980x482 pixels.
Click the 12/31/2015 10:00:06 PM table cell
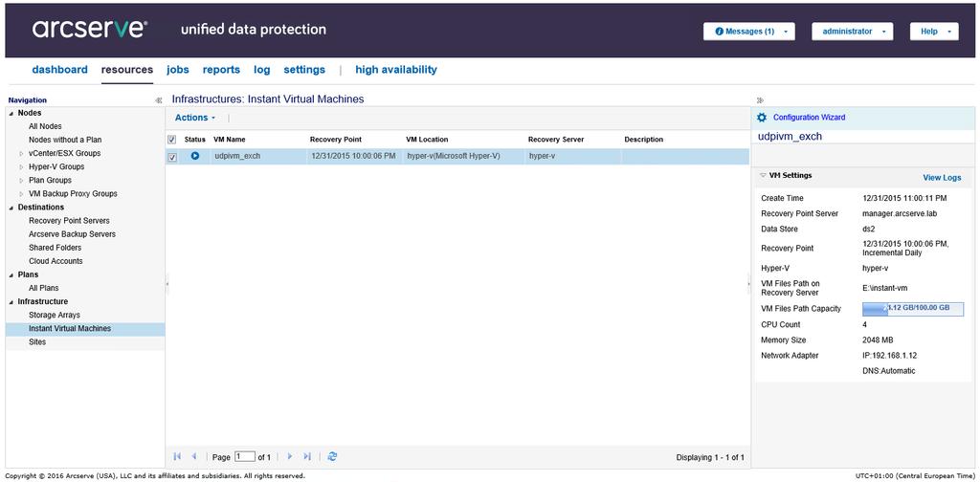tap(353, 157)
